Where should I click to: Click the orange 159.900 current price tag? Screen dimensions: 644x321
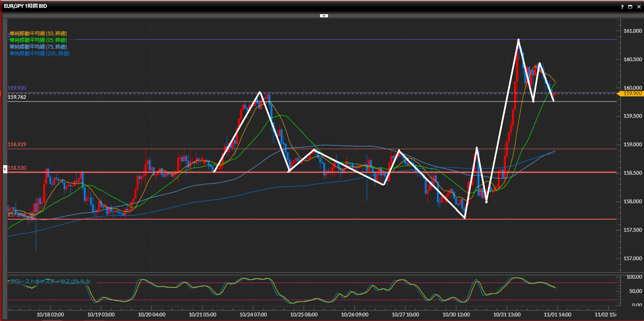632,94
